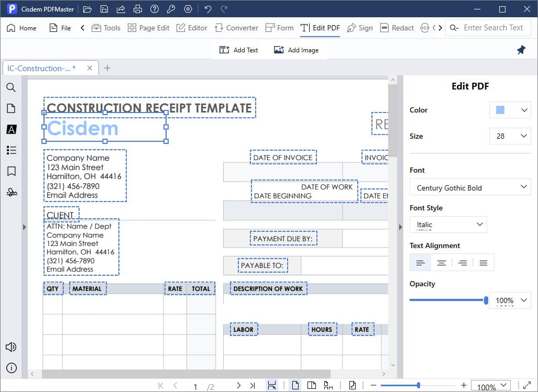The image size is (538, 392).
Task: Switch to Sign tab
Action: tap(360, 28)
